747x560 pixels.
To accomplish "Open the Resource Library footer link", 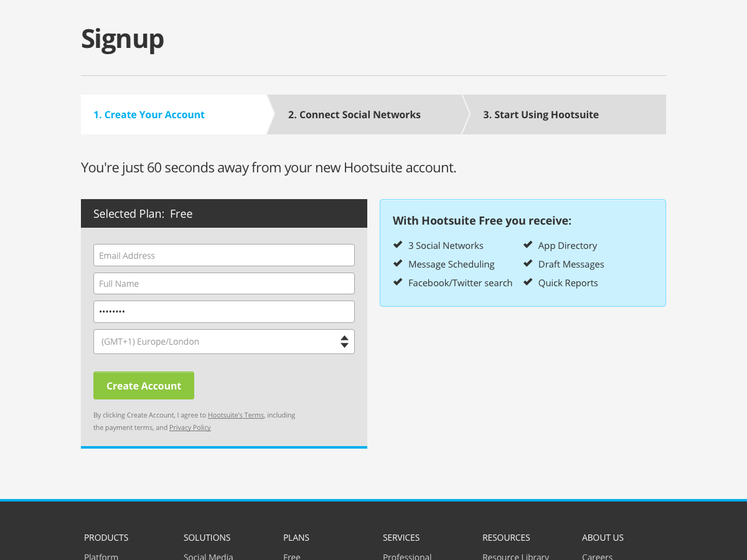I will (516, 556).
